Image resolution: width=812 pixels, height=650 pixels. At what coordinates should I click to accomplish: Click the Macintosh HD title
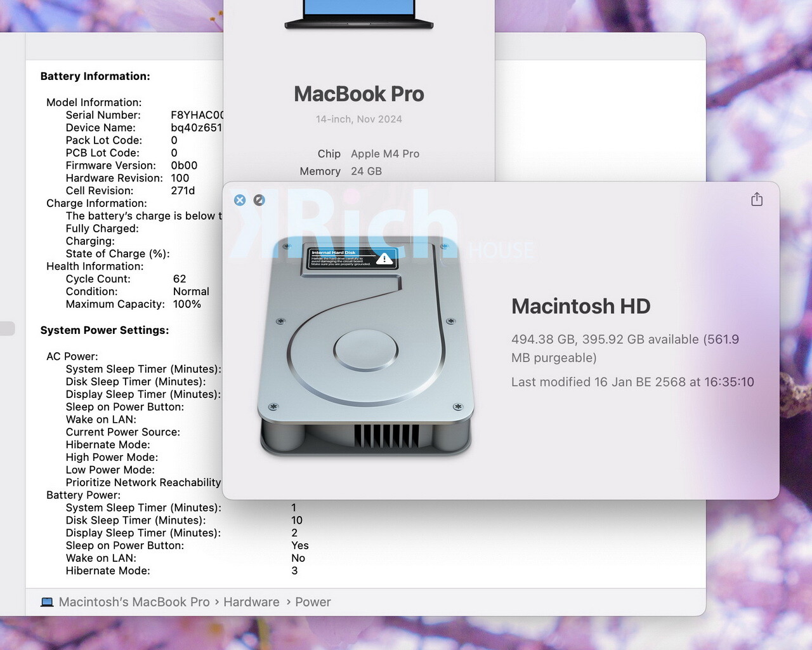click(581, 306)
